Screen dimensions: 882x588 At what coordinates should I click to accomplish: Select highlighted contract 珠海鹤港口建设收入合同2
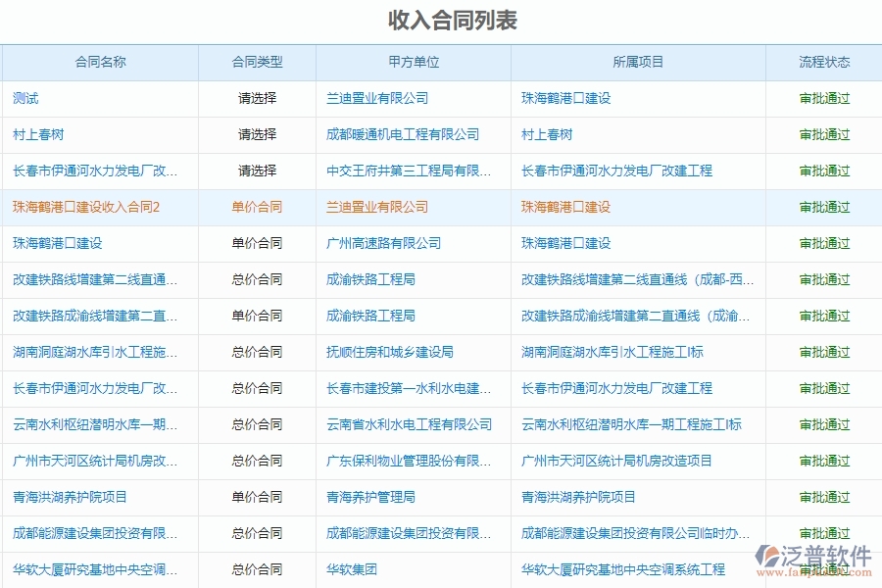click(x=88, y=207)
